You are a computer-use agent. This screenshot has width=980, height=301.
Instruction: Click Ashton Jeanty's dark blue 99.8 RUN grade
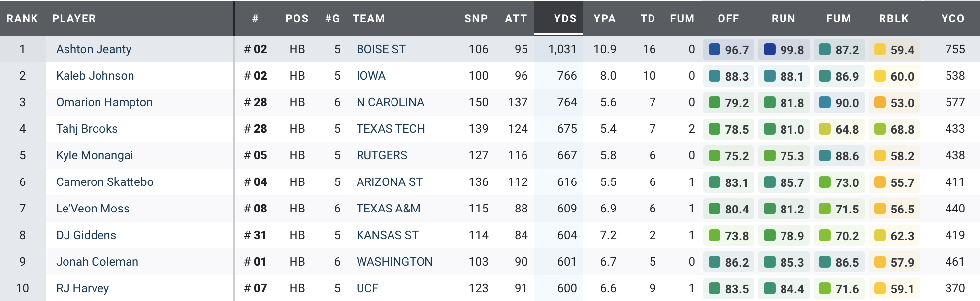pos(784,50)
